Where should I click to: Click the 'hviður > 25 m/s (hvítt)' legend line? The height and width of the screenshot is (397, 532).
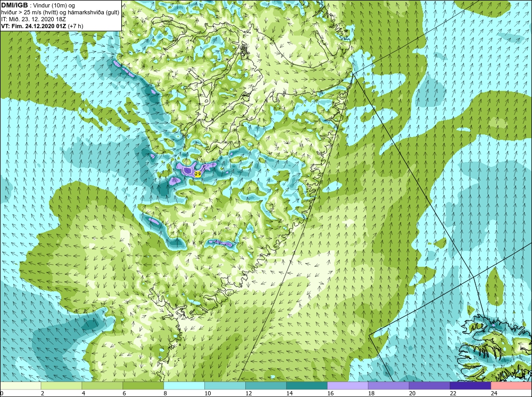(x=29, y=12)
